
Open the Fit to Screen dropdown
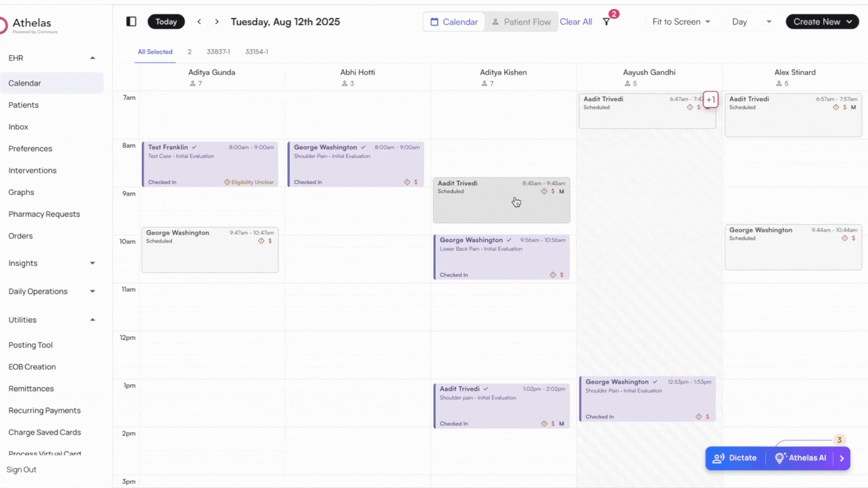tap(681, 22)
